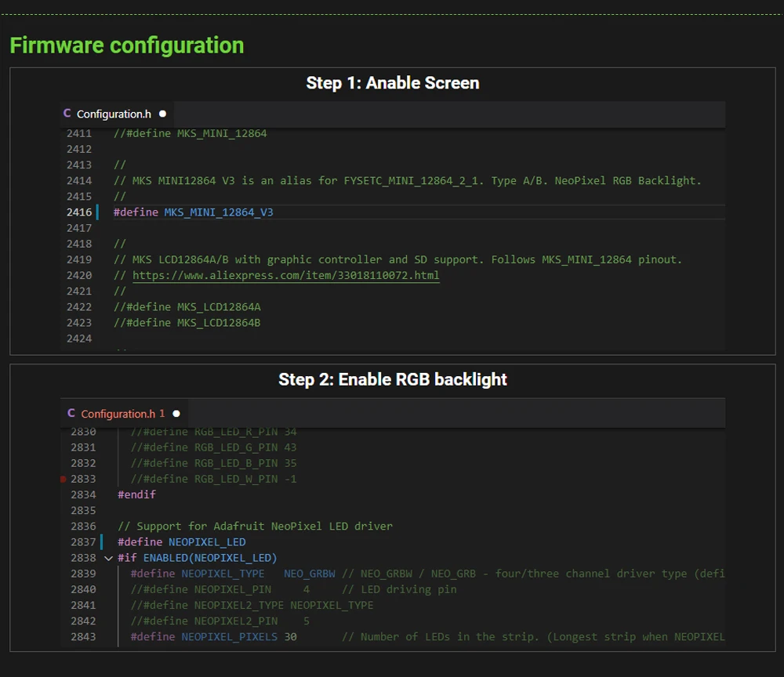
Task: Click the C file icon in Step 1 tab
Action: click(67, 114)
